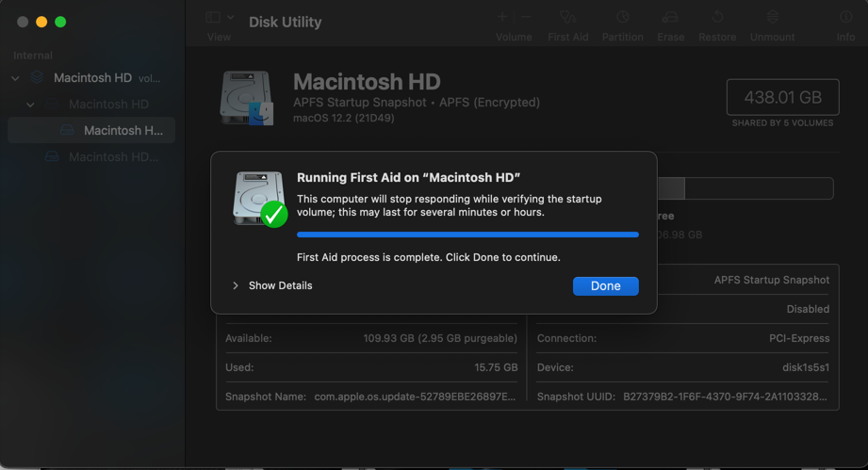Click the Running First Aid dialog heading
This screenshot has height=470, width=868.
pyautogui.click(x=408, y=177)
